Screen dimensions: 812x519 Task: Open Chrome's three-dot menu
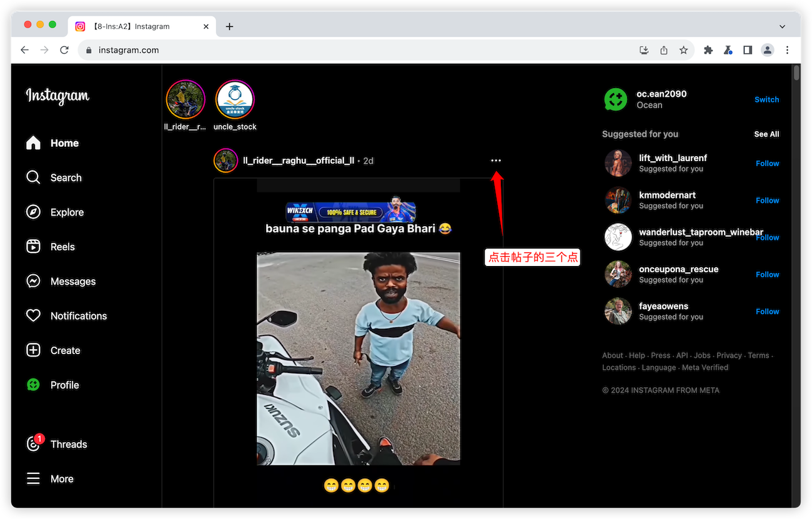tap(787, 50)
